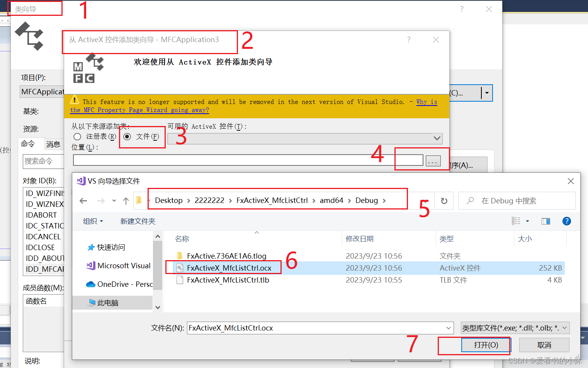Screen dimensions: 588x368
Task: Click the search magnifier in Debug search
Action: [470, 201]
